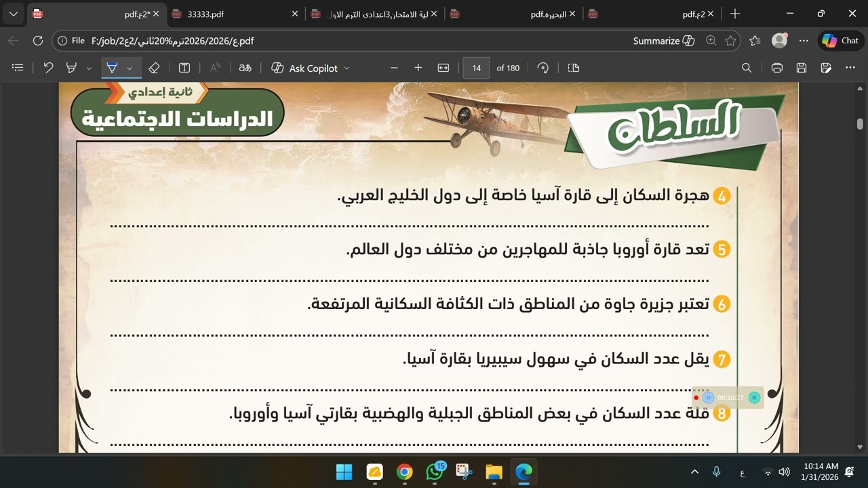Open the tab actions dropdown menu
Screen dimensions: 868x488
14,14
